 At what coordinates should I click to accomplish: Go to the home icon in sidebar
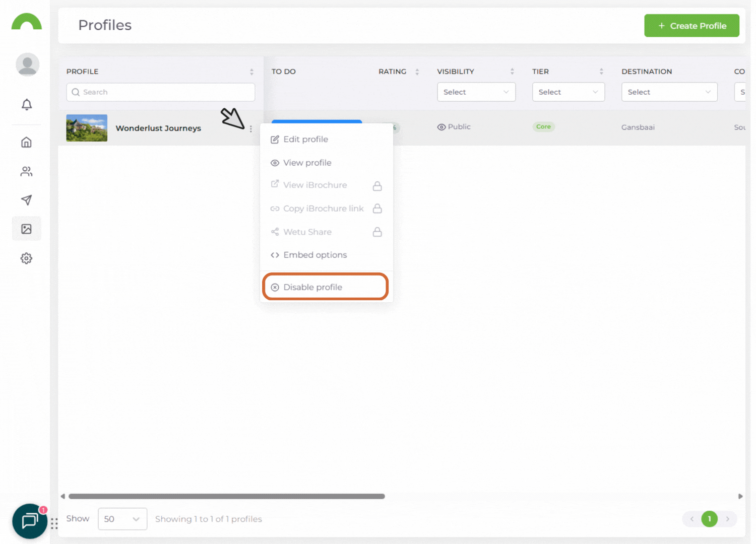point(27,143)
